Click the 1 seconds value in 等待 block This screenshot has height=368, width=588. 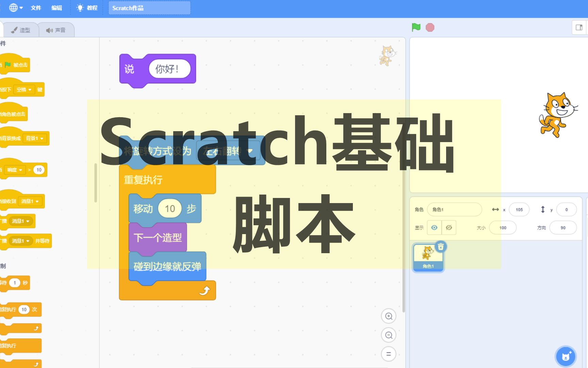tap(15, 283)
